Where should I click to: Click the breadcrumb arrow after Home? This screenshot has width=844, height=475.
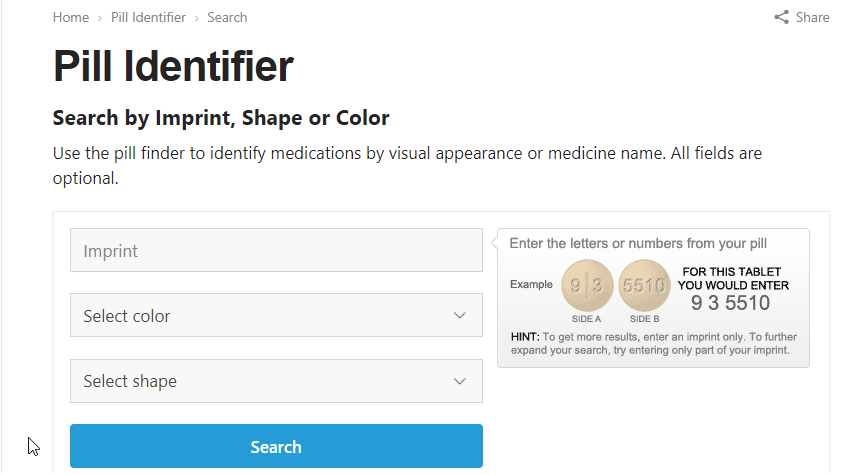[x=100, y=18]
